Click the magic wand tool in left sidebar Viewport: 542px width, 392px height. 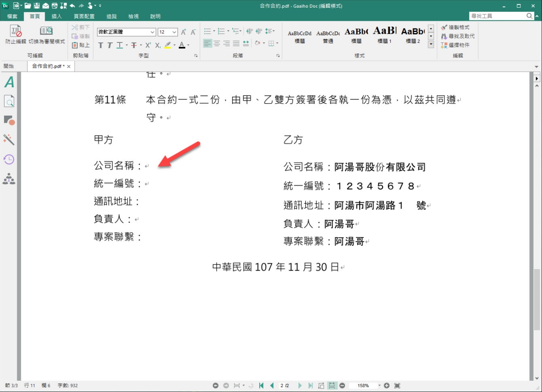(9, 139)
